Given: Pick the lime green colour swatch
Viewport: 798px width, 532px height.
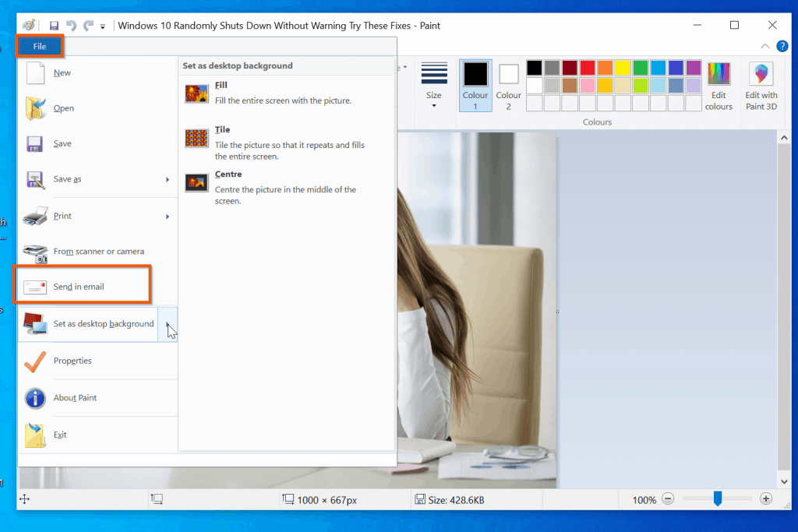Looking at the screenshot, I should point(641,86).
